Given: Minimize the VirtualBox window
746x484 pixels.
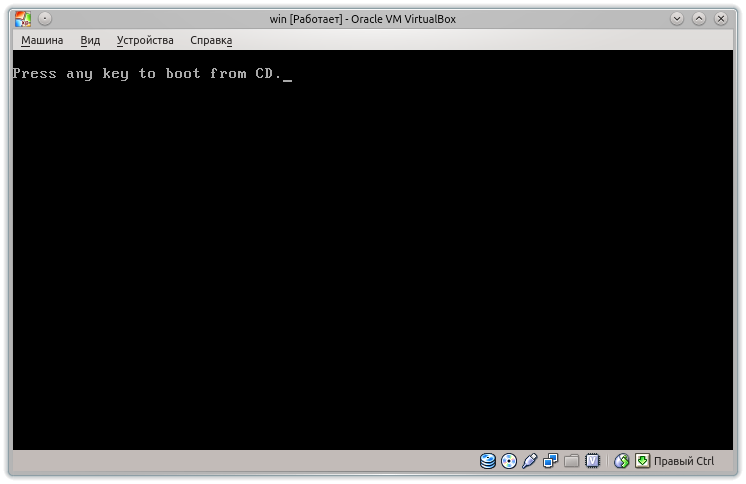Looking at the screenshot, I should 677,19.
